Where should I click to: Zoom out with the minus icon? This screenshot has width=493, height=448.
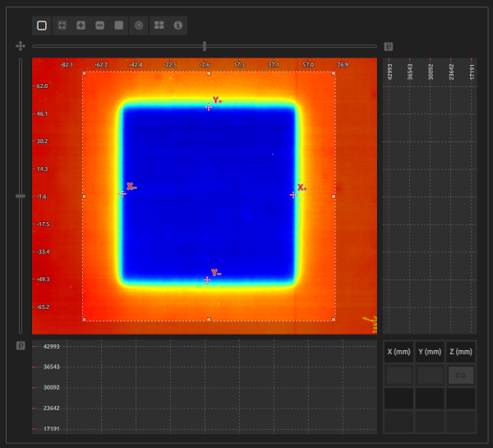pos(99,25)
